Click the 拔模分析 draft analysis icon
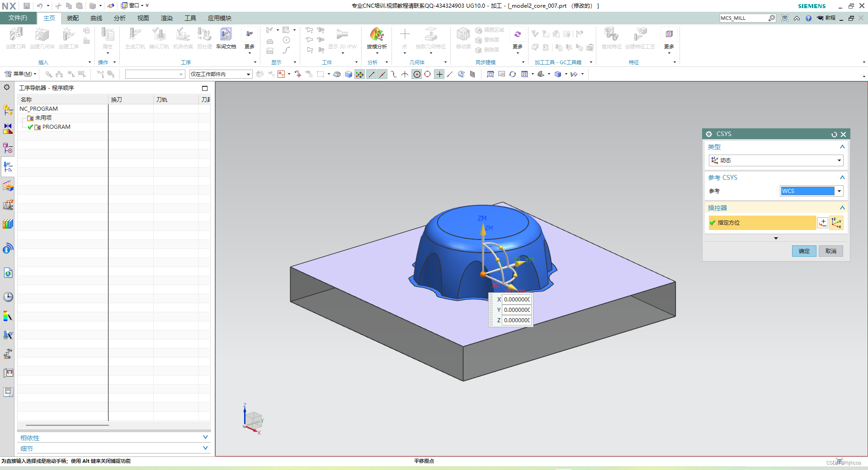This screenshot has height=470, width=868. (377, 38)
